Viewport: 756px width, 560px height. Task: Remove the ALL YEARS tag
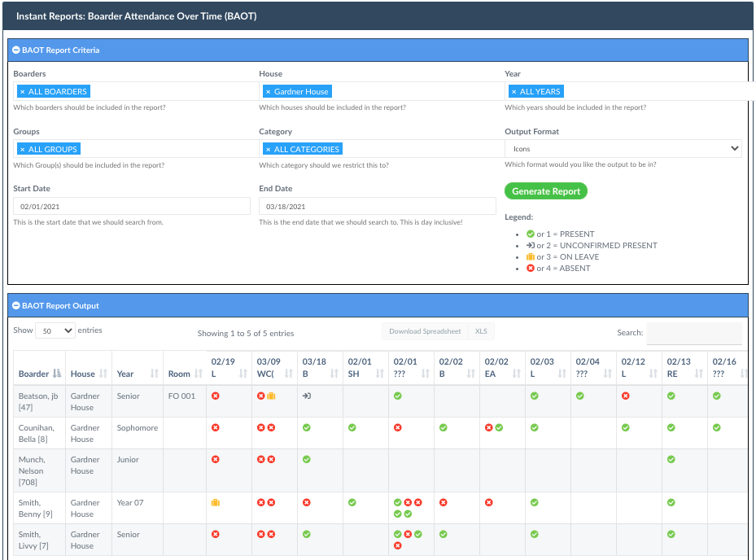pos(514,92)
